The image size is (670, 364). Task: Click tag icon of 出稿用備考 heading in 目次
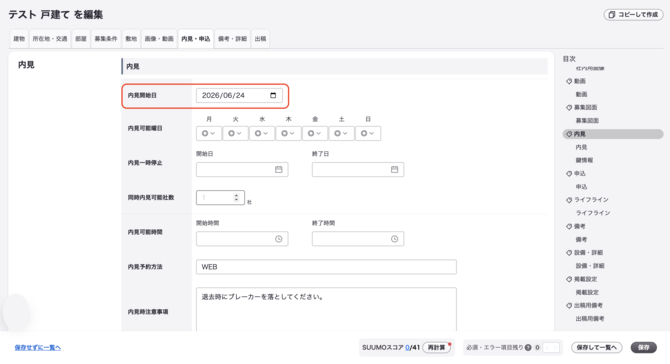click(x=569, y=305)
